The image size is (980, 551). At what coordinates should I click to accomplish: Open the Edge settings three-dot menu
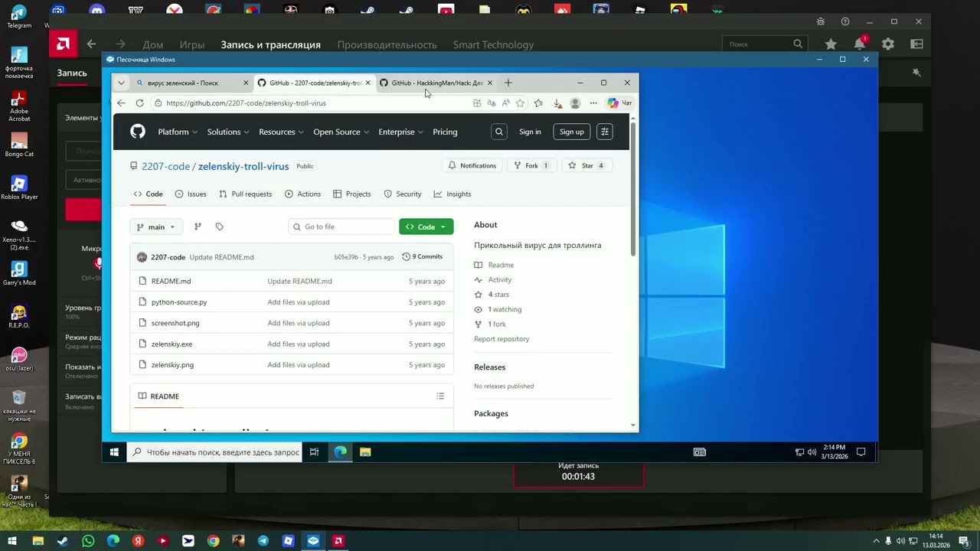pos(593,103)
